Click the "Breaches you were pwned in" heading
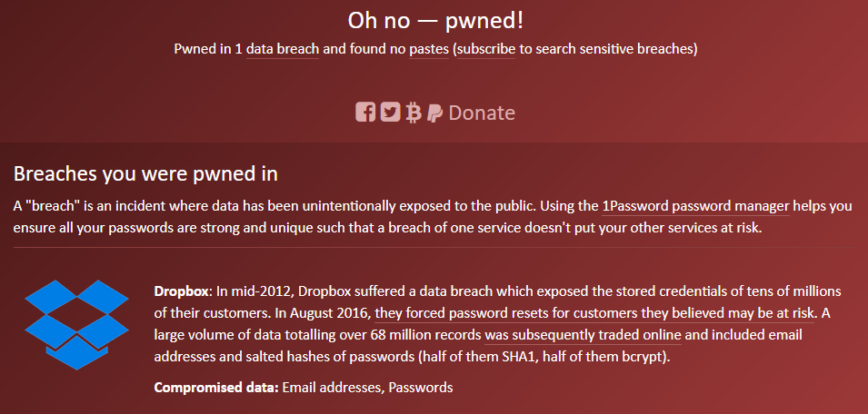 (145, 172)
